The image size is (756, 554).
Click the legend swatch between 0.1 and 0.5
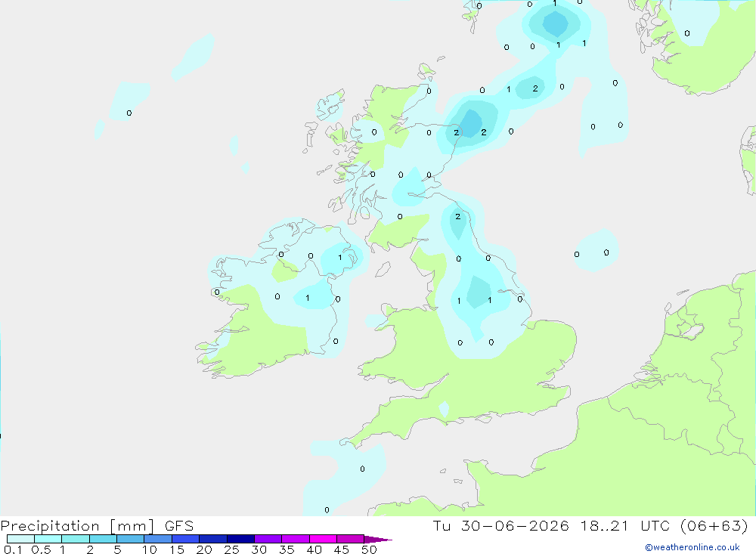coord(20,539)
